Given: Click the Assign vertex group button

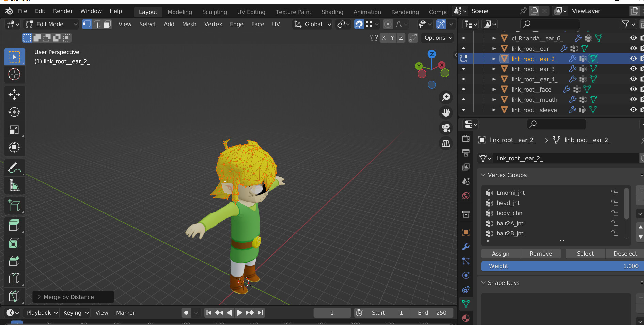Looking at the screenshot, I should tap(500, 253).
